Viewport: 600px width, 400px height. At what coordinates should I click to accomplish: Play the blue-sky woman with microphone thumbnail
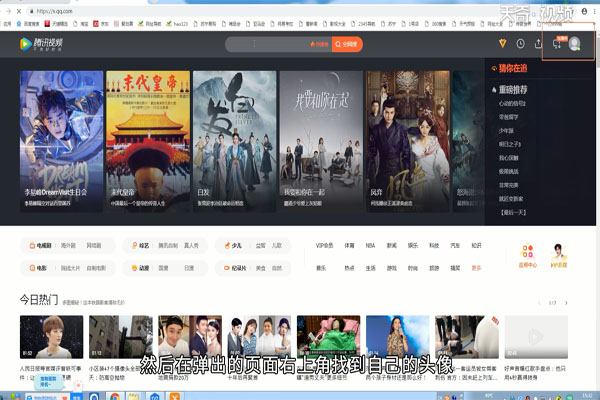(398, 337)
